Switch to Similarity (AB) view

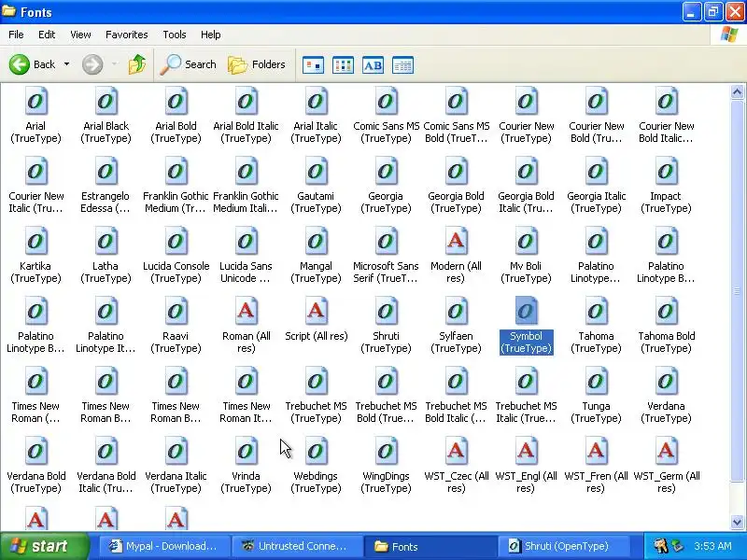pyautogui.click(x=373, y=65)
